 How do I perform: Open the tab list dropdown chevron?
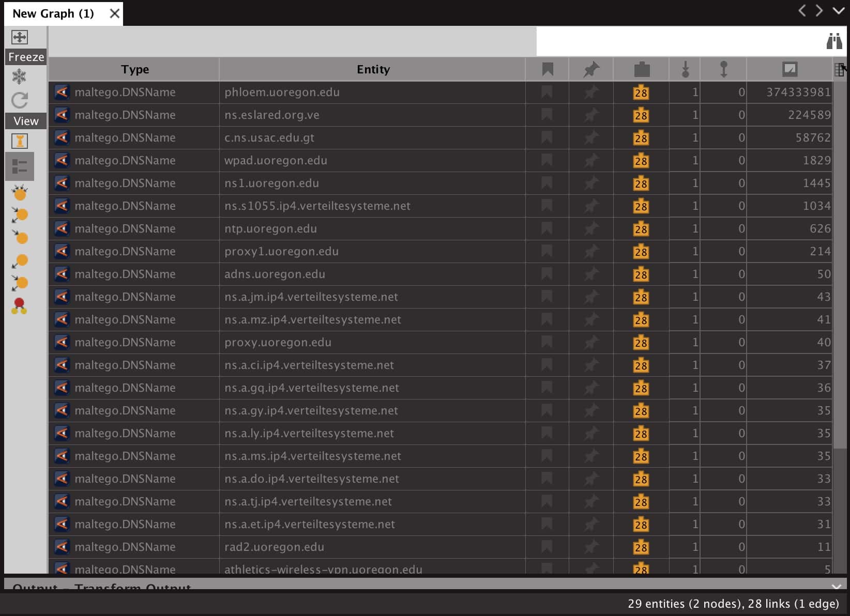839,10
